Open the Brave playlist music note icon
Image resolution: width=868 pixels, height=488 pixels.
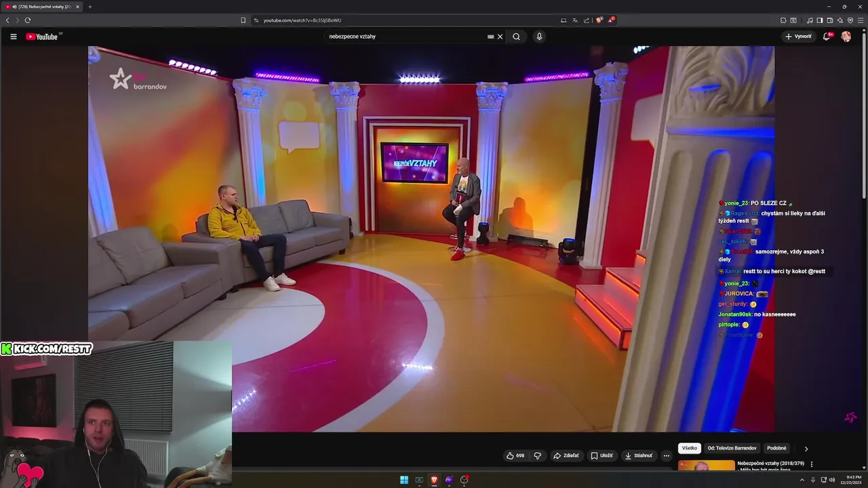pos(810,20)
